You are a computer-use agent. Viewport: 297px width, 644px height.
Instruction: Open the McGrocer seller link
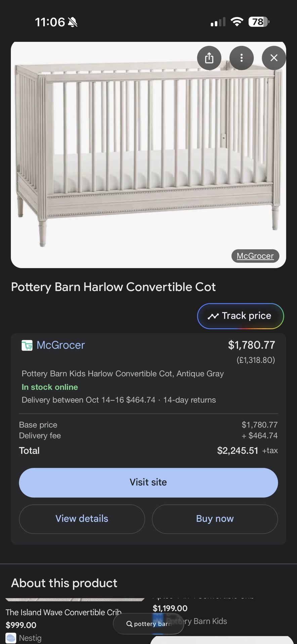click(60, 345)
